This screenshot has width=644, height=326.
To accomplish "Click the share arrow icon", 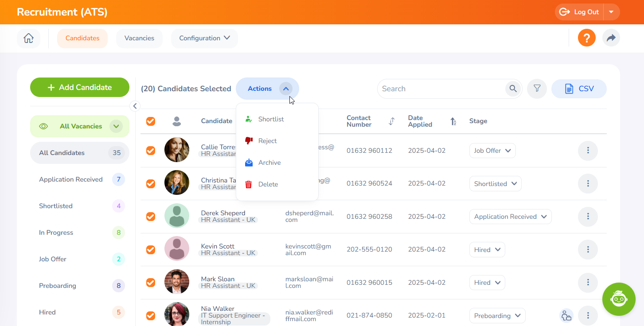I will point(611,38).
